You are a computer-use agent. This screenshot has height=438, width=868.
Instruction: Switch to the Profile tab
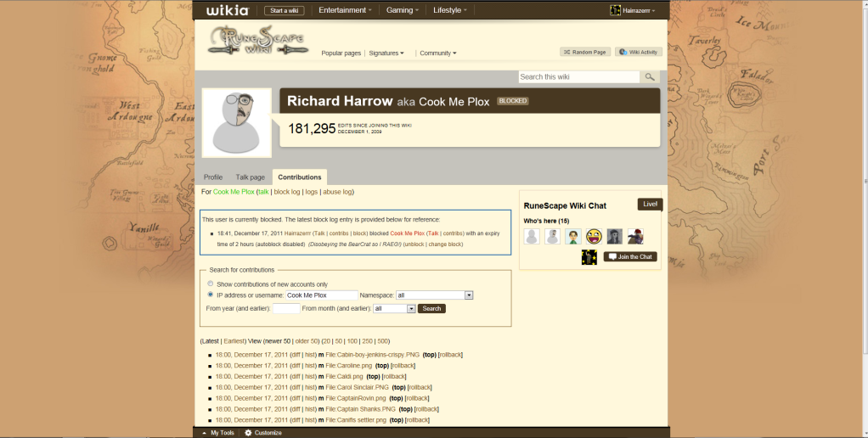point(213,177)
